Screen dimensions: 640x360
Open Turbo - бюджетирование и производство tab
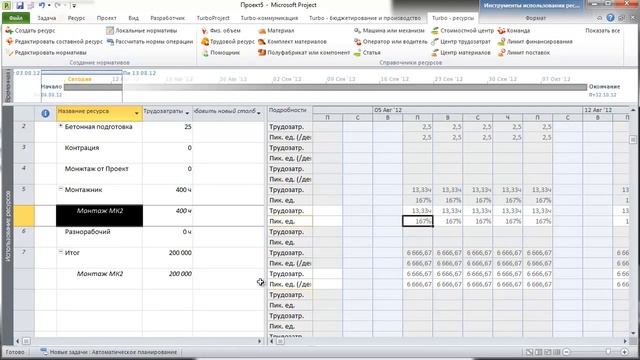click(365, 18)
